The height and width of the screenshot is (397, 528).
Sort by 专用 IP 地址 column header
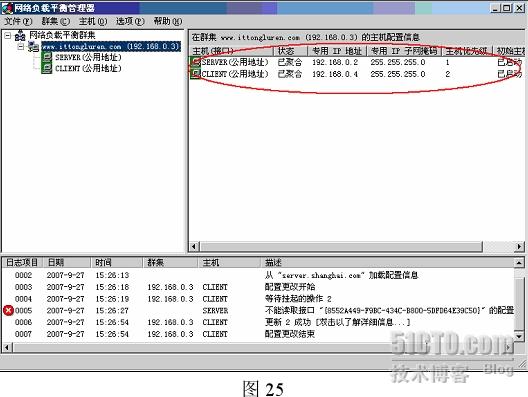click(x=337, y=51)
